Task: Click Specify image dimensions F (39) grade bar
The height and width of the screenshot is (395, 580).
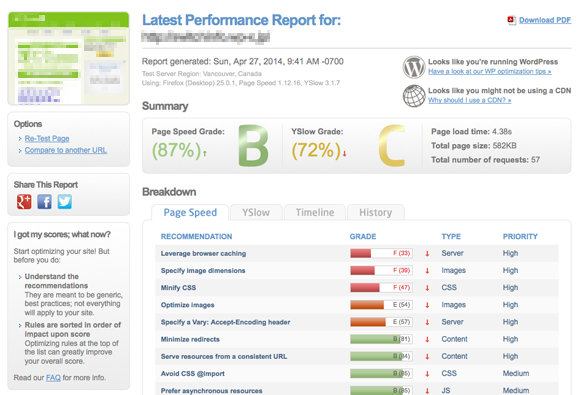Action: (x=381, y=270)
